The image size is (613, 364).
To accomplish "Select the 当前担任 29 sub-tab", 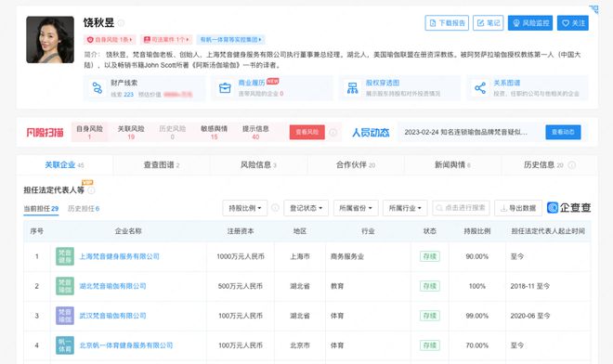I will pos(41,208).
